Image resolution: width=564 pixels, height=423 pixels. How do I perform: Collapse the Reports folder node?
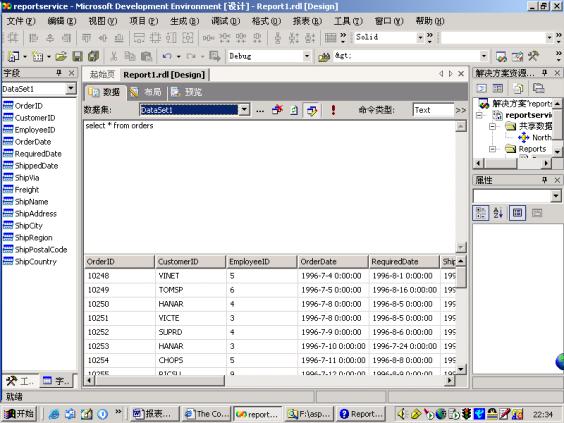click(492, 149)
